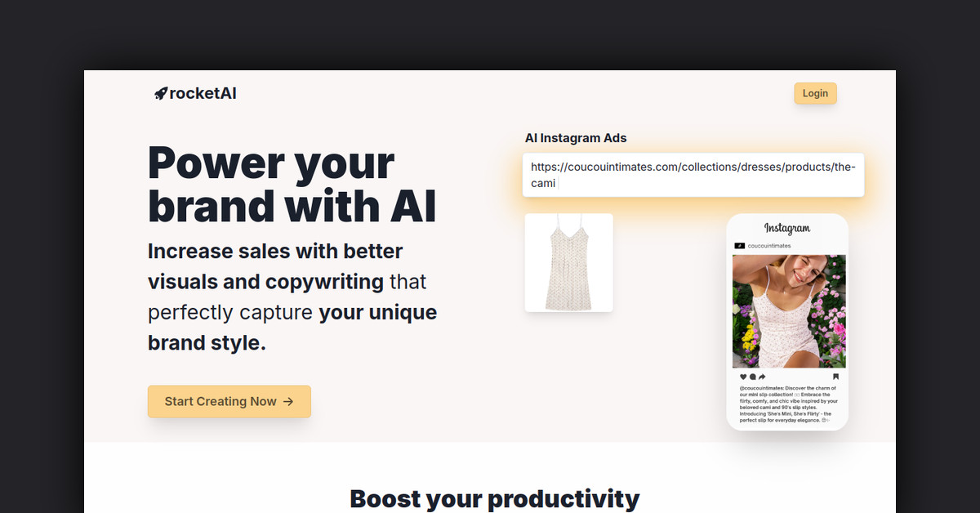Go to rocketAI home via brand name
The image size is (980, 513).
203,93
